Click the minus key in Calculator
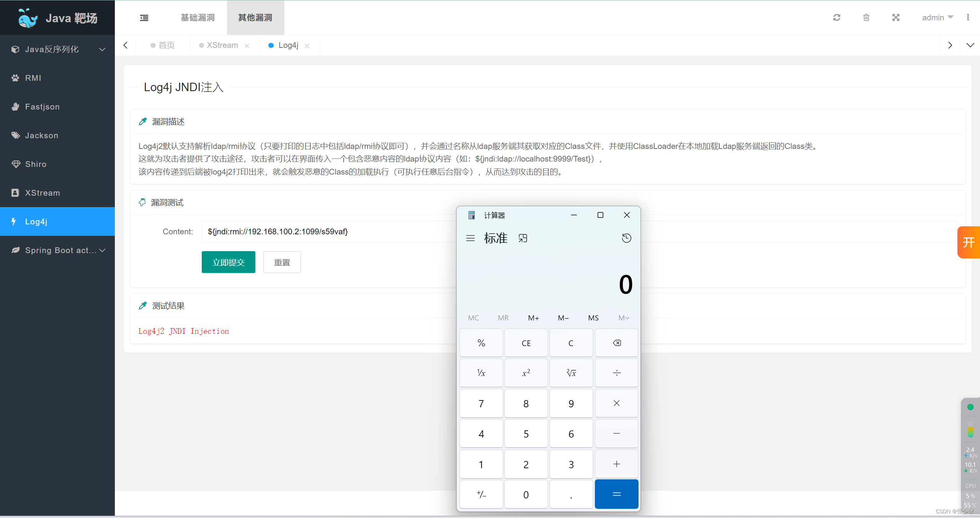 click(x=616, y=434)
